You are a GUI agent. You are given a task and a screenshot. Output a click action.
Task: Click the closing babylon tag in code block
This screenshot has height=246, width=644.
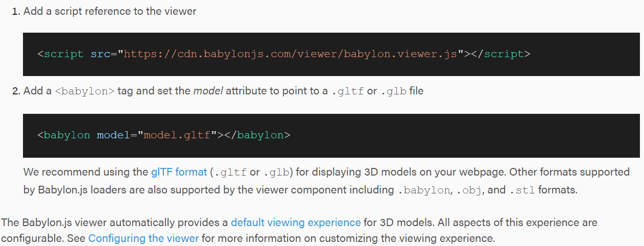(x=260, y=135)
